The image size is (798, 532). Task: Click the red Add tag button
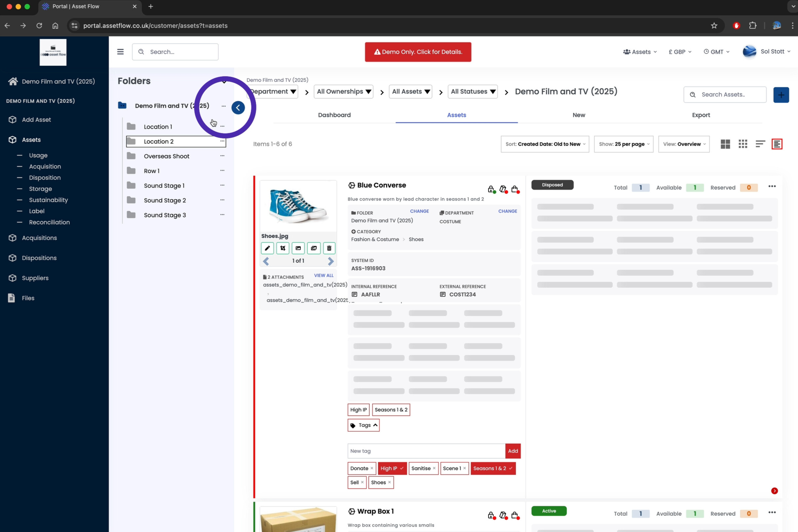(513, 451)
